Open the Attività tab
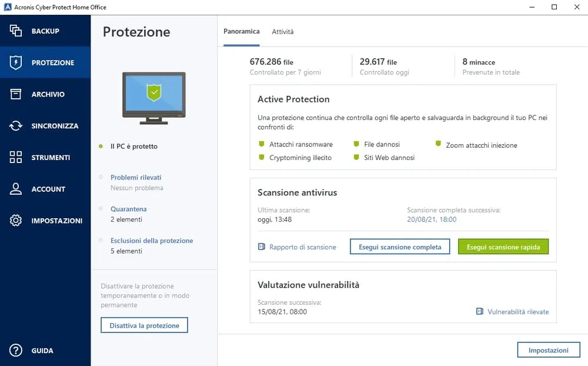Screen dimensions: 588x366 tap(283, 32)
